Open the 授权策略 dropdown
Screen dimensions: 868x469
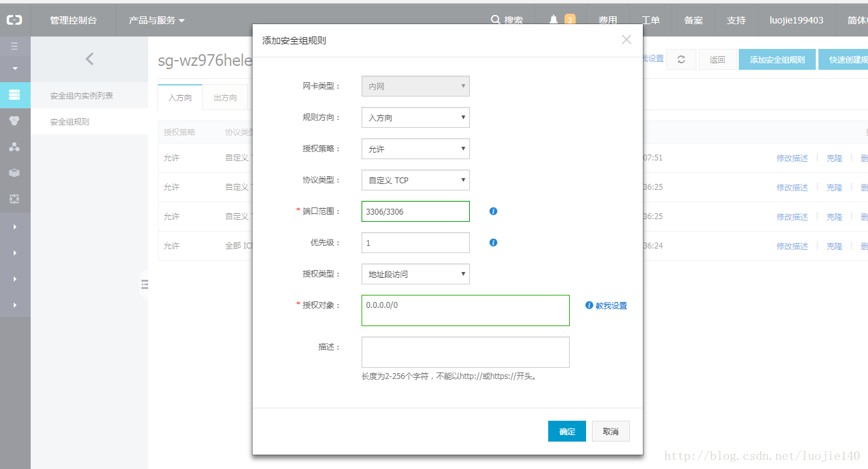(x=415, y=149)
